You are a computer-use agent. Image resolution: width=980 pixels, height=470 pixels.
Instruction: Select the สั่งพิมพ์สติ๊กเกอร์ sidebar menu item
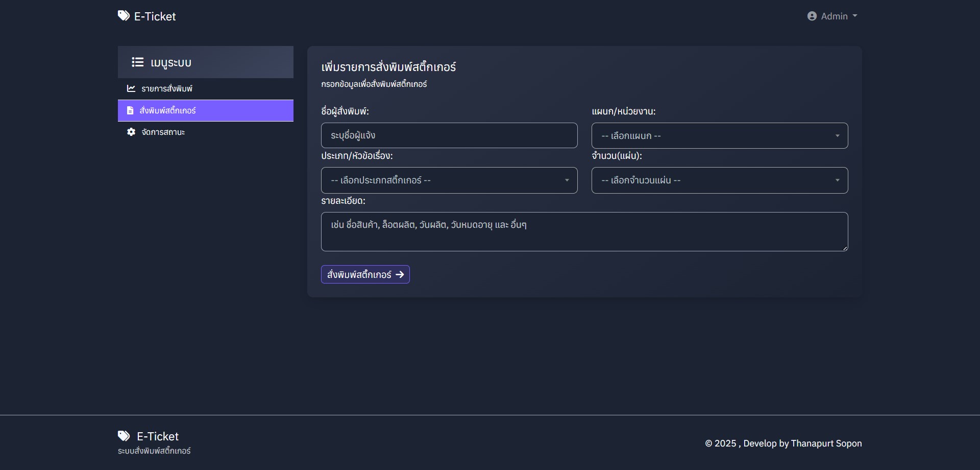(x=206, y=110)
